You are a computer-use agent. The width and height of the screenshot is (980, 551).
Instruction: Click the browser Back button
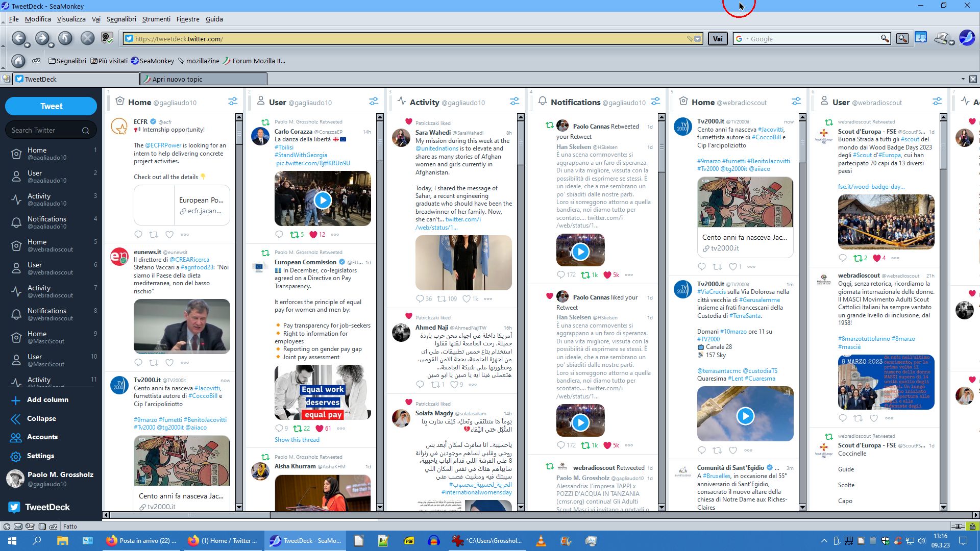[19, 38]
